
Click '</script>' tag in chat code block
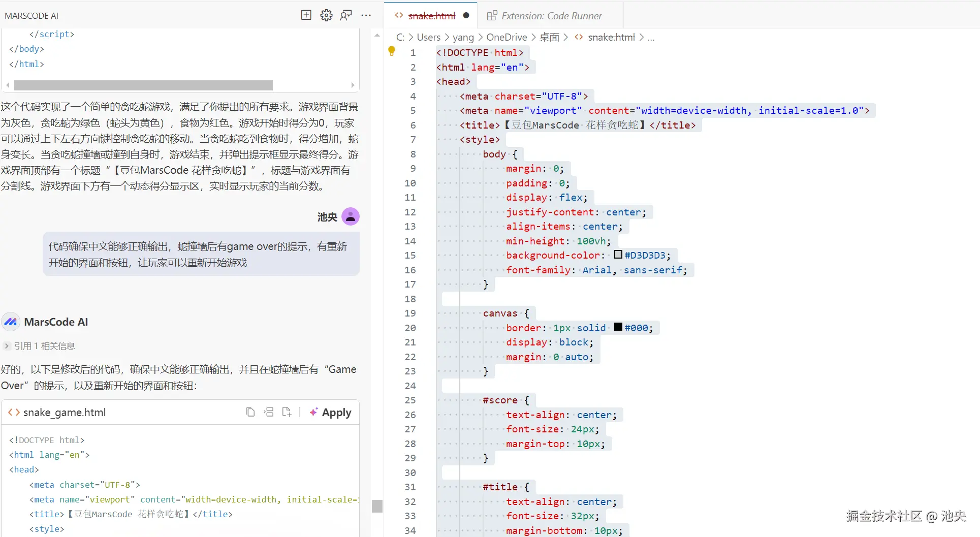click(52, 34)
